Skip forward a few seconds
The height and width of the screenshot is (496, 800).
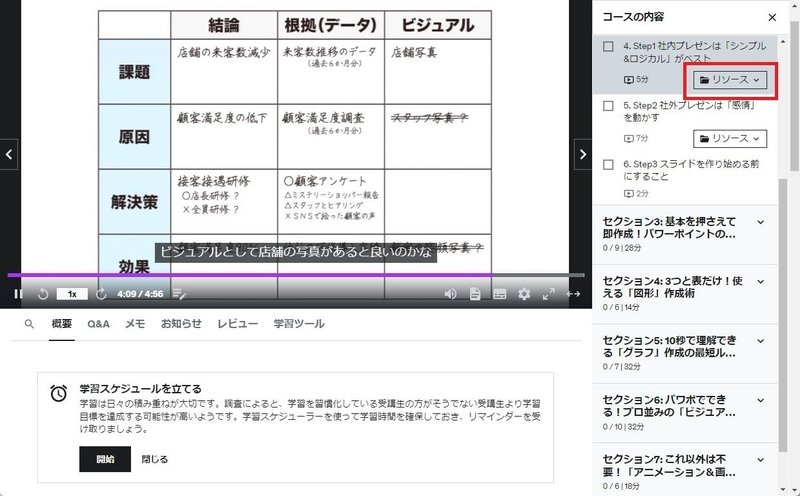click(x=101, y=294)
